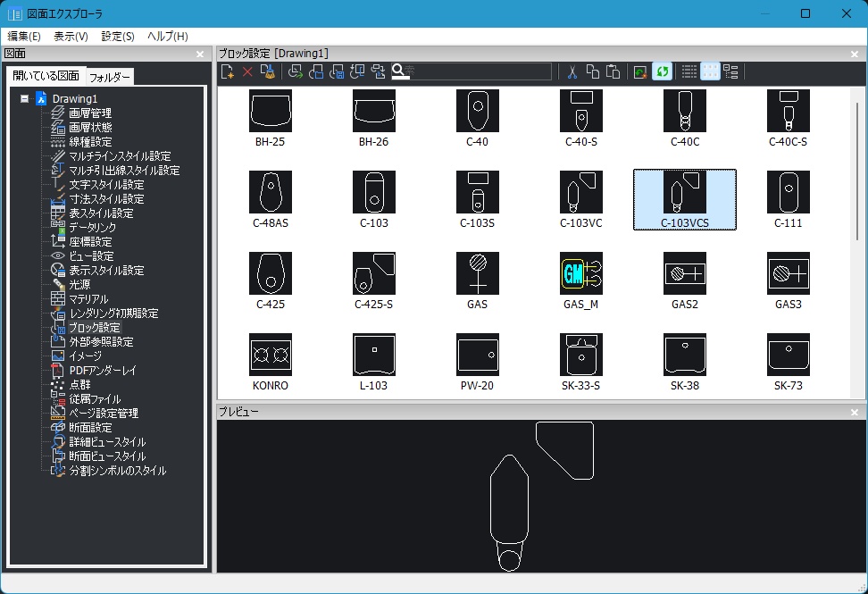868x594 pixels.
Task: Switch to the フォルダー tab
Action: click(110, 77)
